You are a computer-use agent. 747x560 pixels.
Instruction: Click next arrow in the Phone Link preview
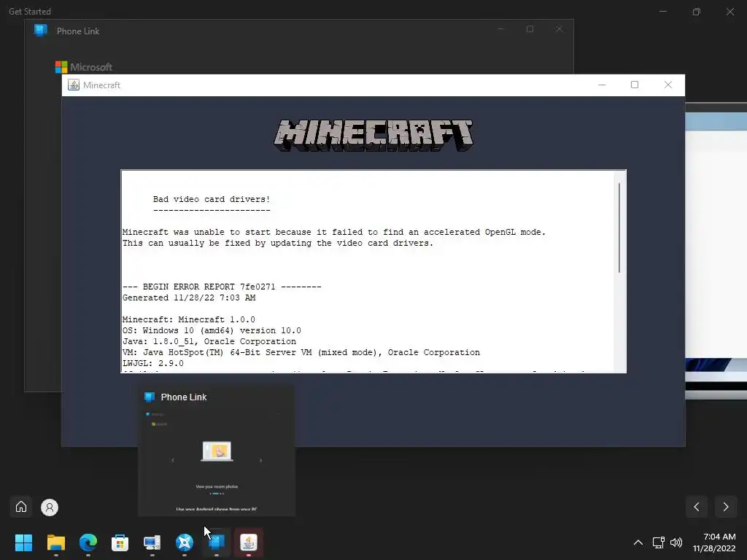coord(260,461)
